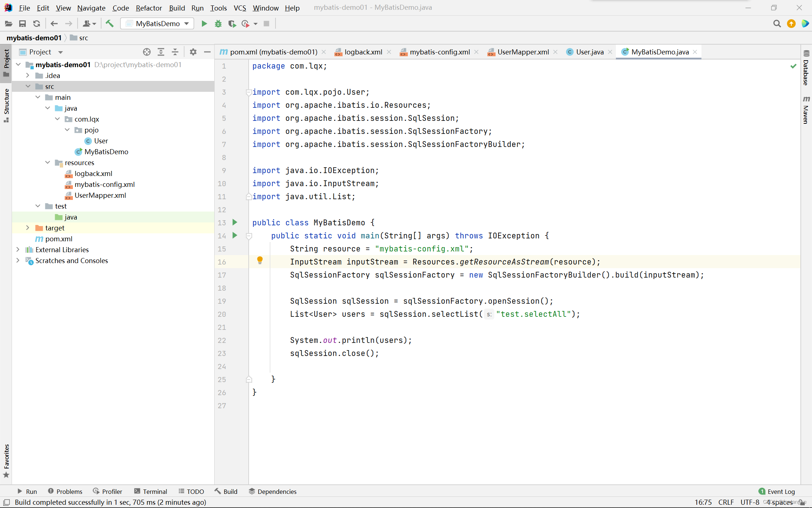Navigate back with the left arrow
Screen dimensions: 812x508
tap(54, 24)
